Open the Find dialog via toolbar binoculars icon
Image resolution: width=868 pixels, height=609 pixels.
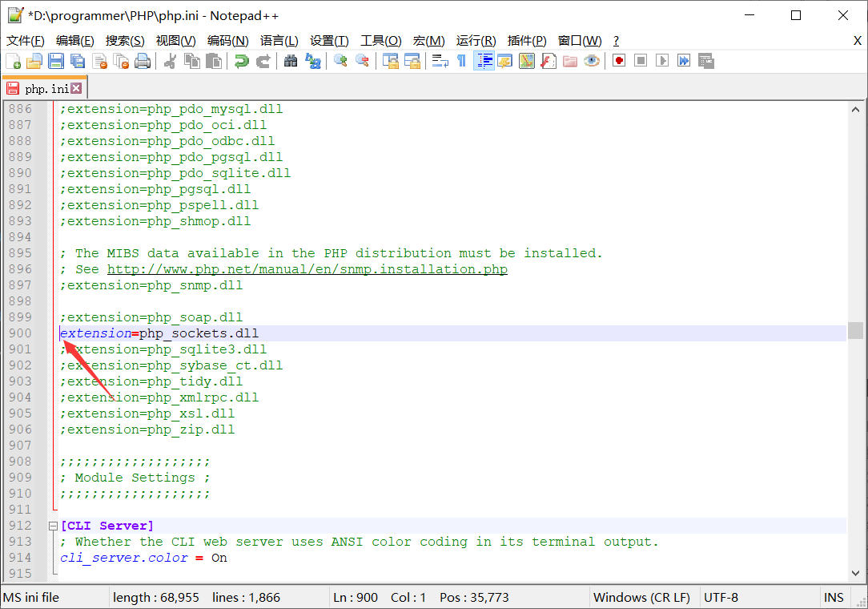(x=291, y=61)
